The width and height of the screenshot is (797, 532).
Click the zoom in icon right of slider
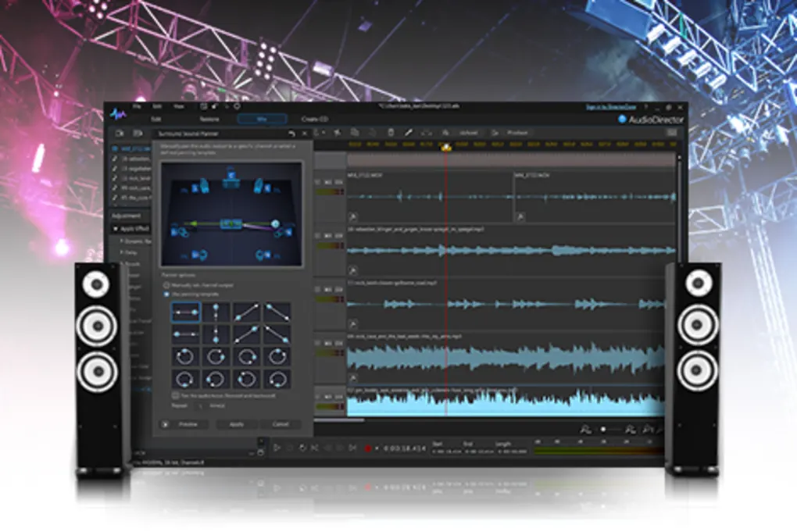click(x=631, y=430)
